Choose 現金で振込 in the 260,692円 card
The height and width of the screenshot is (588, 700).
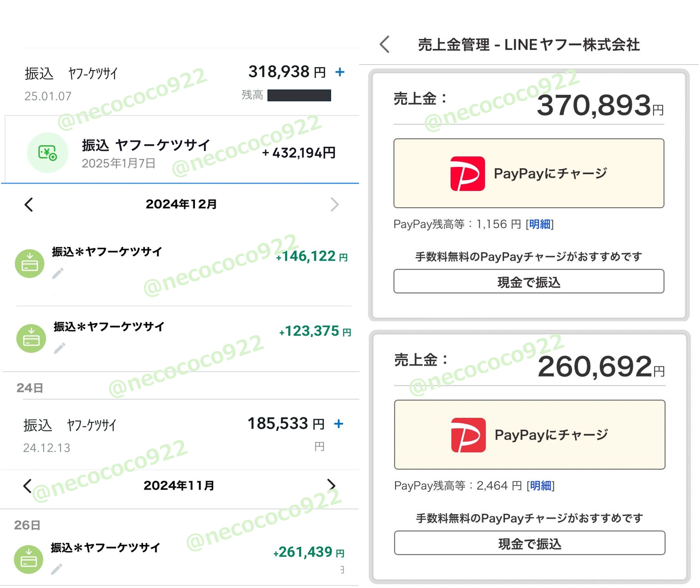(x=529, y=543)
